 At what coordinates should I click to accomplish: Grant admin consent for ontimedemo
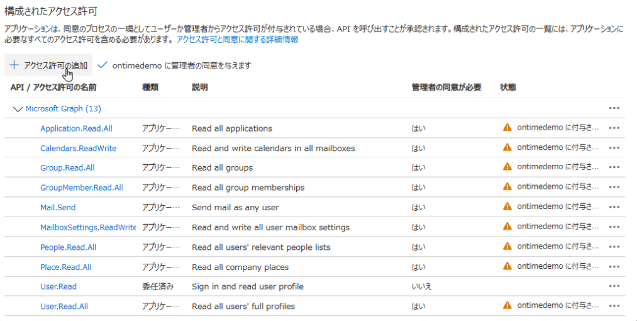pyautogui.click(x=175, y=65)
